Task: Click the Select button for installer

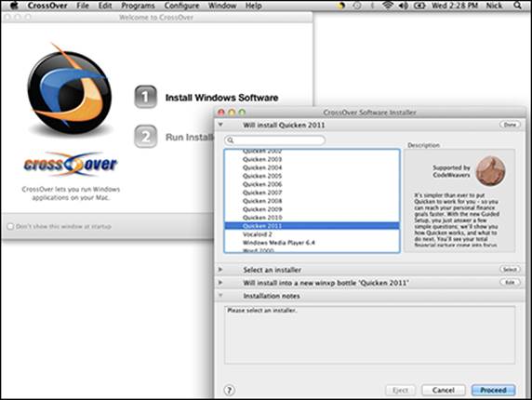Action: tap(510, 270)
